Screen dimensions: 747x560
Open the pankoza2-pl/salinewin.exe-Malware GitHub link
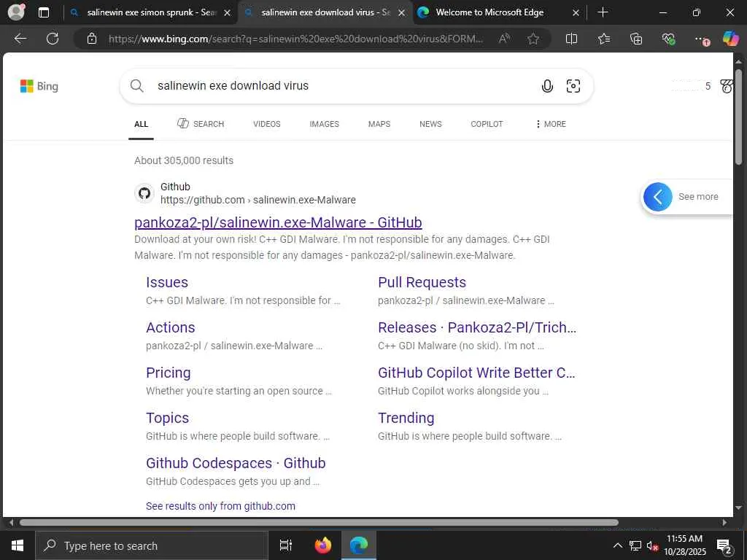click(x=278, y=222)
